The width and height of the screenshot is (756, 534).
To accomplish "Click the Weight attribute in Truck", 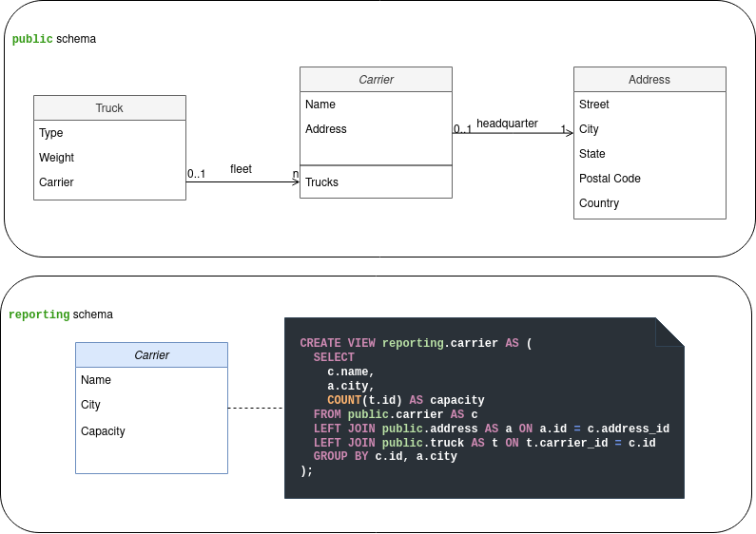I will 57,158.
